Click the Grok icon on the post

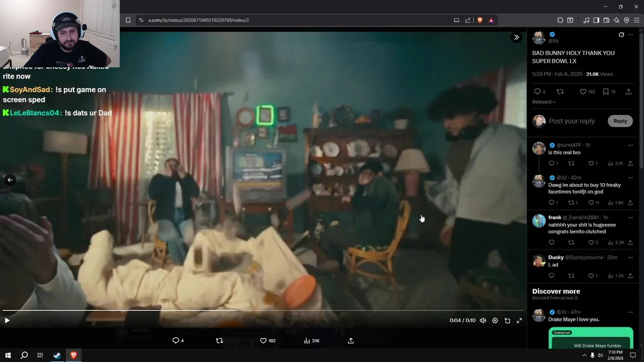point(621,35)
